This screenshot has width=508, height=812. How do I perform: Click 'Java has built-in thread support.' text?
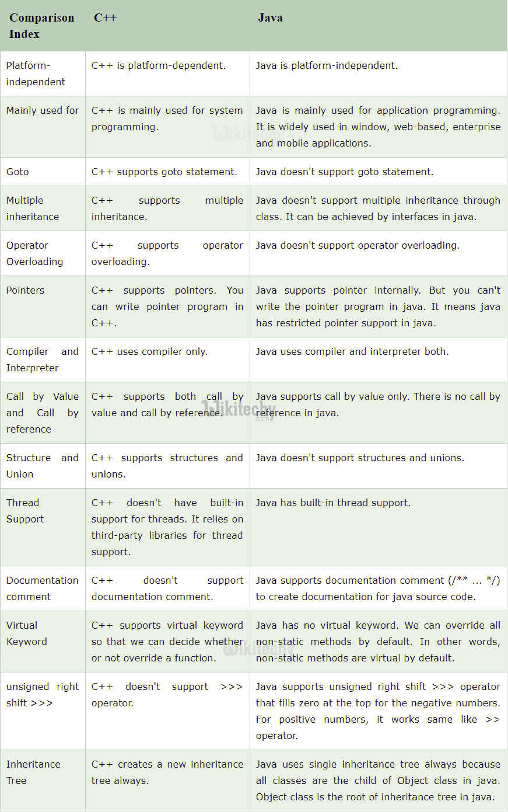coord(333,503)
